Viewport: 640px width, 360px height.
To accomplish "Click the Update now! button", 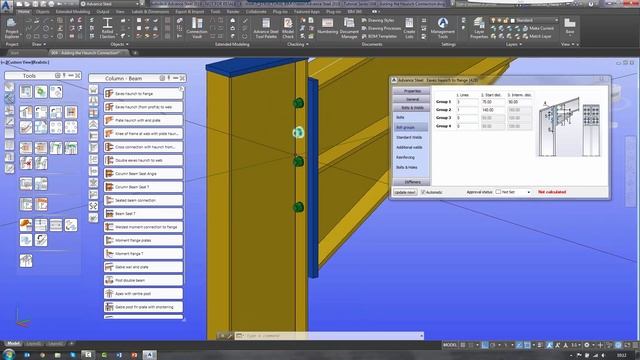I will pyautogui.click(x=405, y=192).
